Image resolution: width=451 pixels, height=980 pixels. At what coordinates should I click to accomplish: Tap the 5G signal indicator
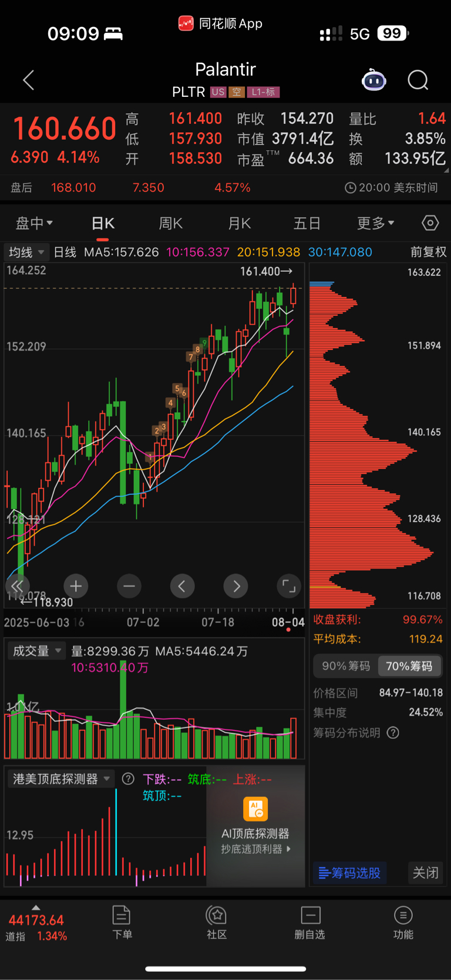[x=360, y=33]
